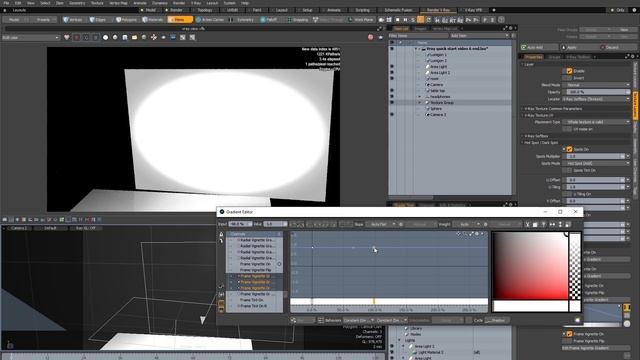Select Materials selection mode

[x=153, y=20]
